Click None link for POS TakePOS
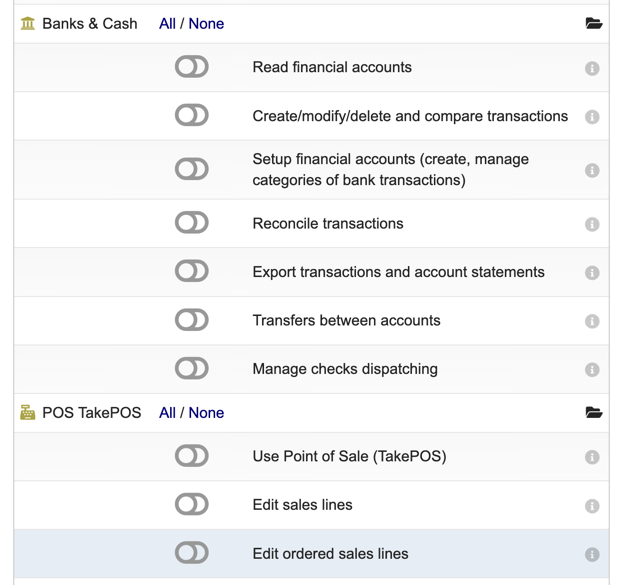This screenshot has height=585, width=624. point(206,413)
